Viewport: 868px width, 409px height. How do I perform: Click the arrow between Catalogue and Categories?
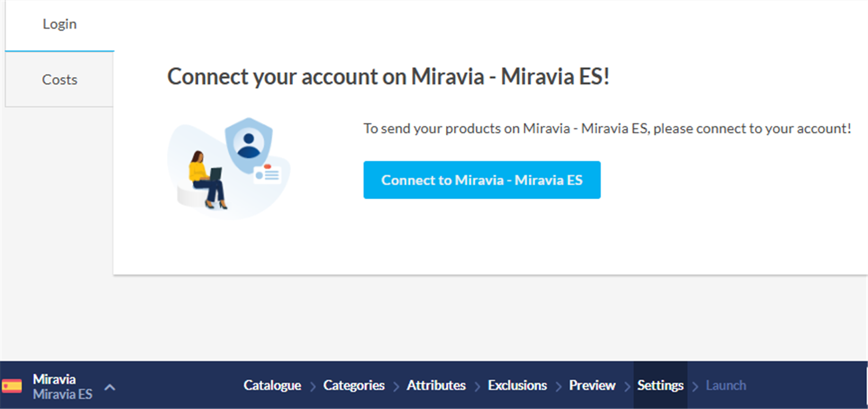click(312, 386)
